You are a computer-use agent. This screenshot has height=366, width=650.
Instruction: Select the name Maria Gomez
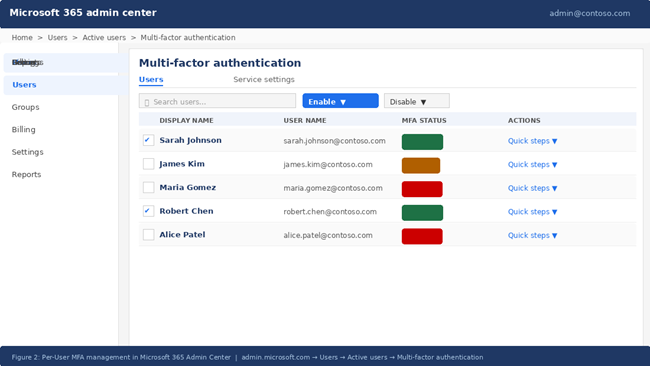point(188,187)
